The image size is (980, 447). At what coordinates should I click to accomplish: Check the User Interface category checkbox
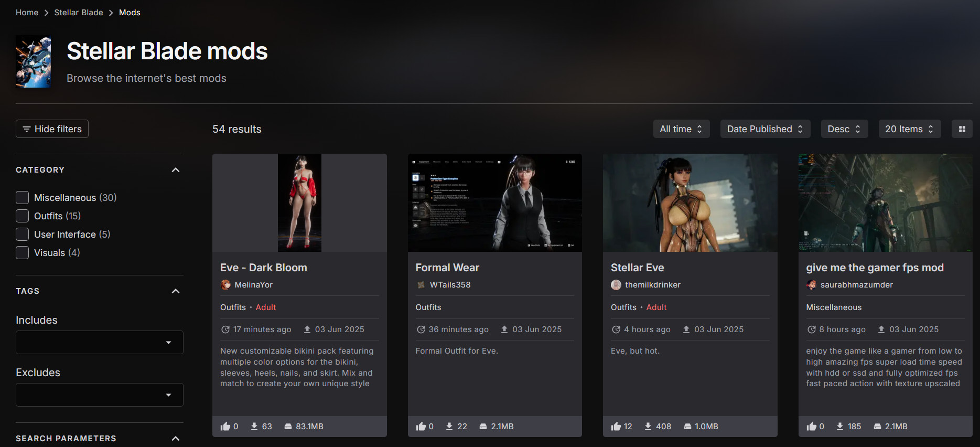click(22, 235)
